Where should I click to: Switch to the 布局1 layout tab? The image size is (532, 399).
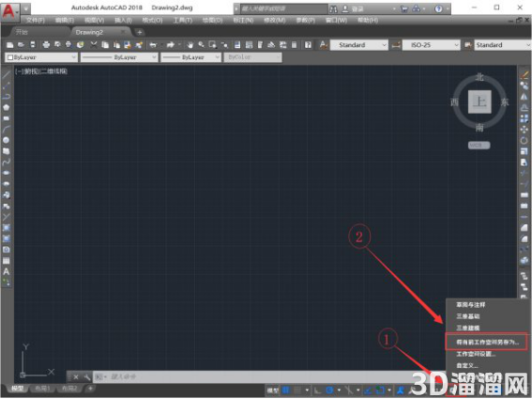click(43, 388)
